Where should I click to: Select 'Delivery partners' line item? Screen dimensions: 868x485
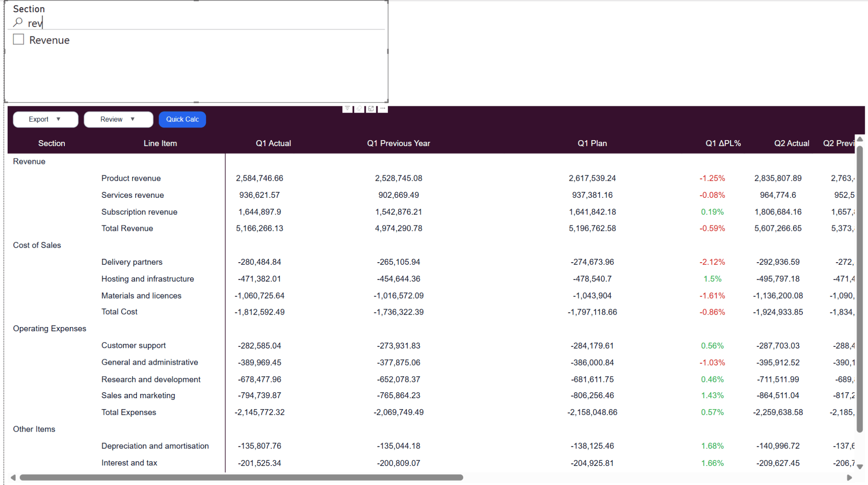point(132,262)
